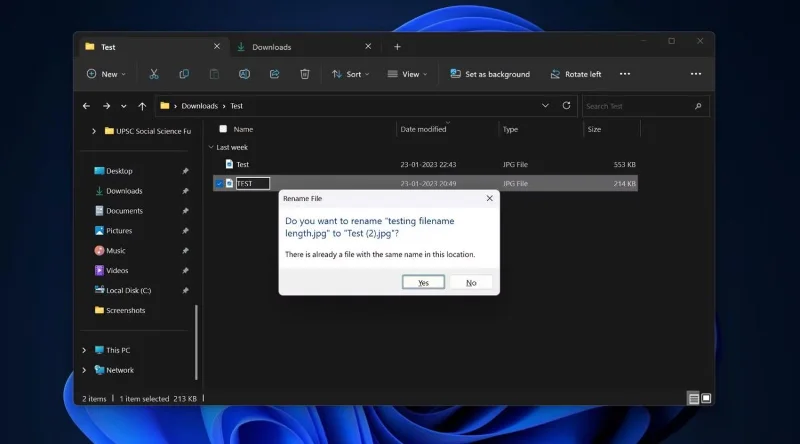Open See more ellipsis next to Rotate left
The image size is (800, 444).
click(624, 74)
